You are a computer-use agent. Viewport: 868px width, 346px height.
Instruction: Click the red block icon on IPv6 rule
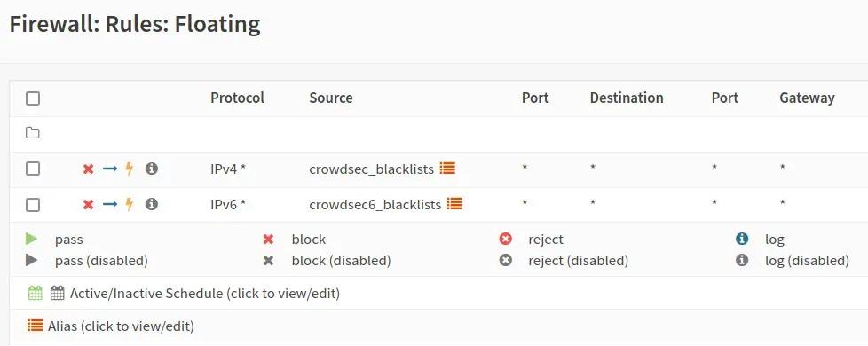88,205
